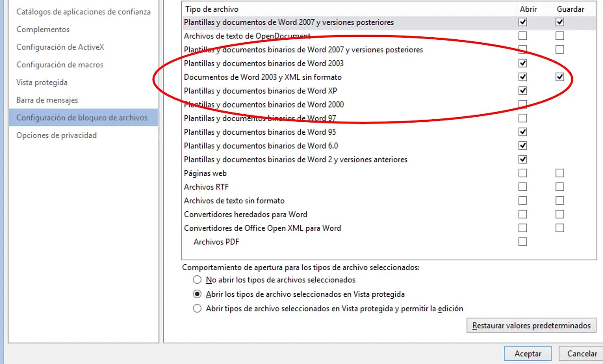603x364 pixels.
Task: Uncheck Abrir for binarios de Word 95
Action: click(x=523, y=132)
